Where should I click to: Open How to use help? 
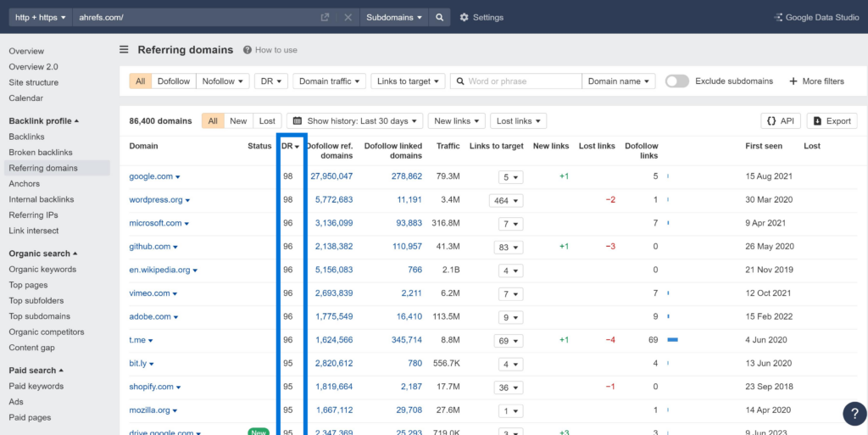[270, 50]
